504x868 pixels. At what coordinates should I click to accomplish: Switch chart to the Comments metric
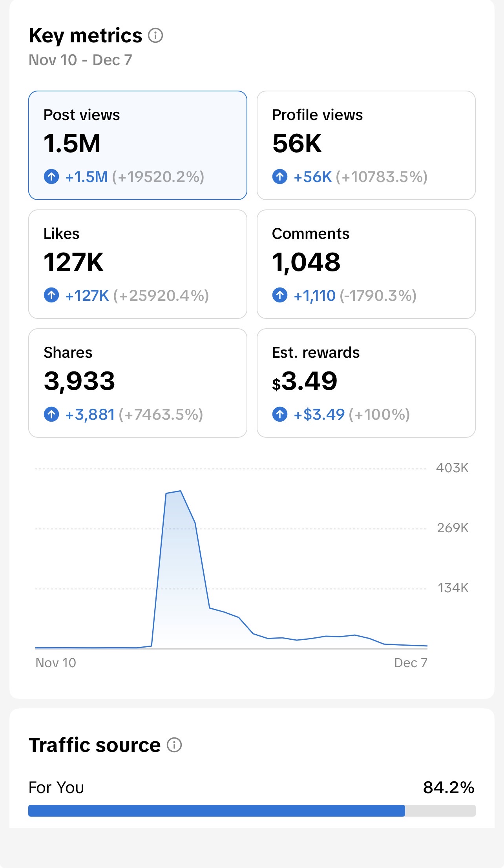[366, 264]
